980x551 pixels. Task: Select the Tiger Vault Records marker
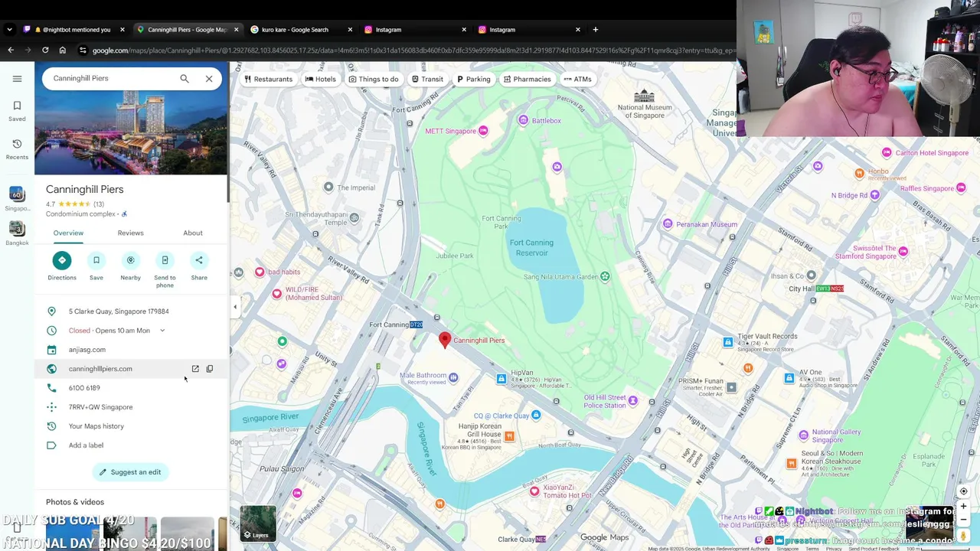pyautogui.click(x=728, y=342)
